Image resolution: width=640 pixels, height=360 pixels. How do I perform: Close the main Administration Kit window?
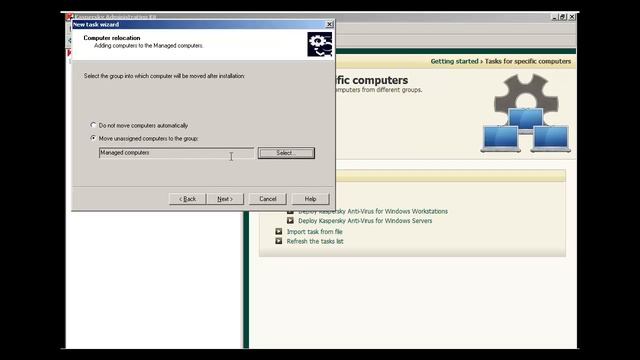(572, 17)
